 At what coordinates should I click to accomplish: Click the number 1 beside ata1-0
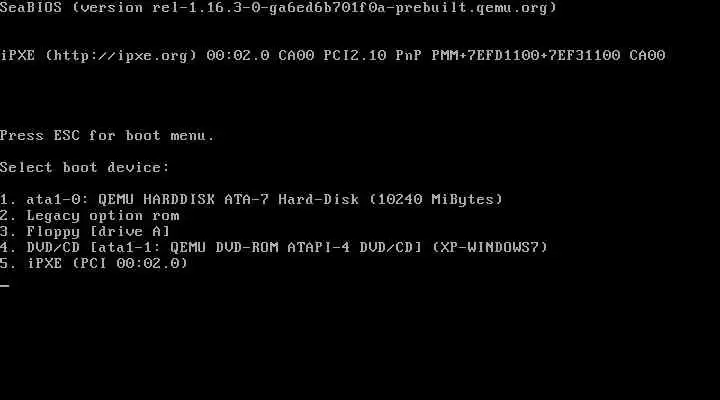click(x=5, y=199)
